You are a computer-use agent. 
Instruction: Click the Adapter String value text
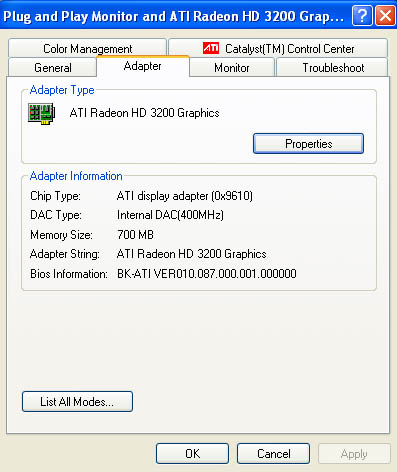point(192,254)
